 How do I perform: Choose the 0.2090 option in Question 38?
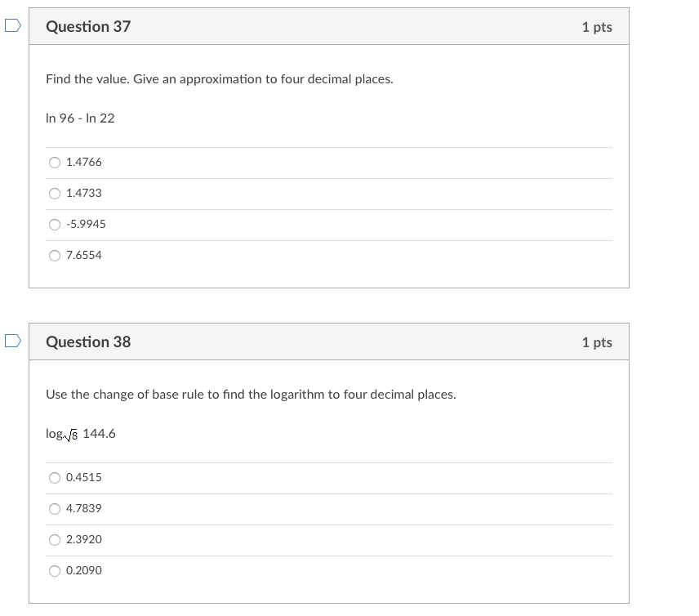(x=54, y=570)
